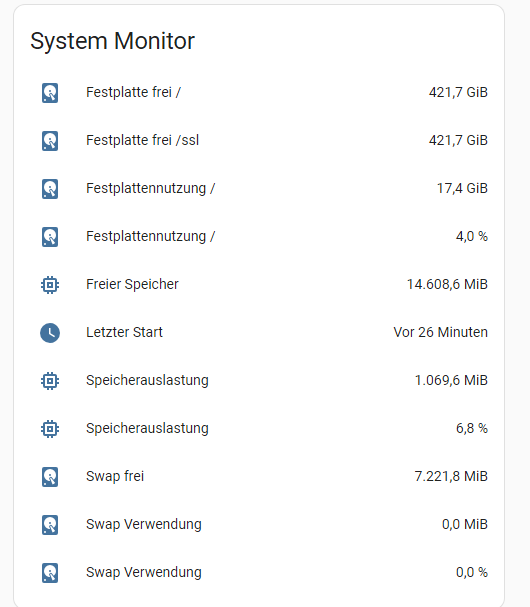Click the chip icon for Freier Speicher

click(x=50, y=285)
